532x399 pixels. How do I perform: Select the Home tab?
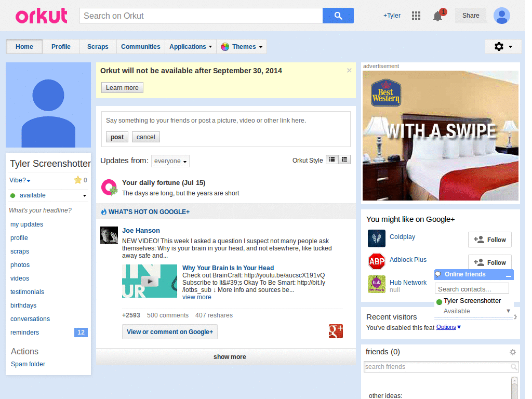(x=24, y=47)
